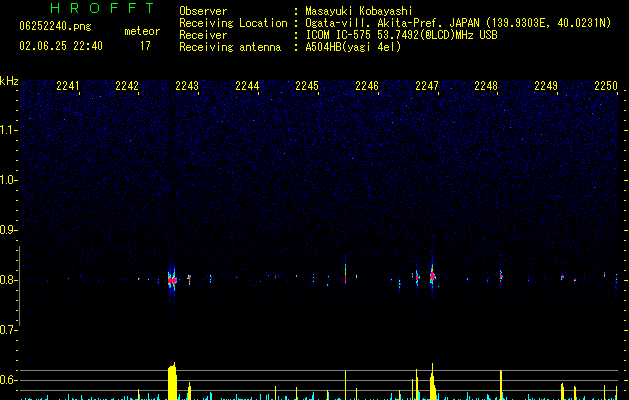Image resolution: width=629 pixels, height=400 pixels.
Task: Click the 2246 time marker
Action: point(367,86)
